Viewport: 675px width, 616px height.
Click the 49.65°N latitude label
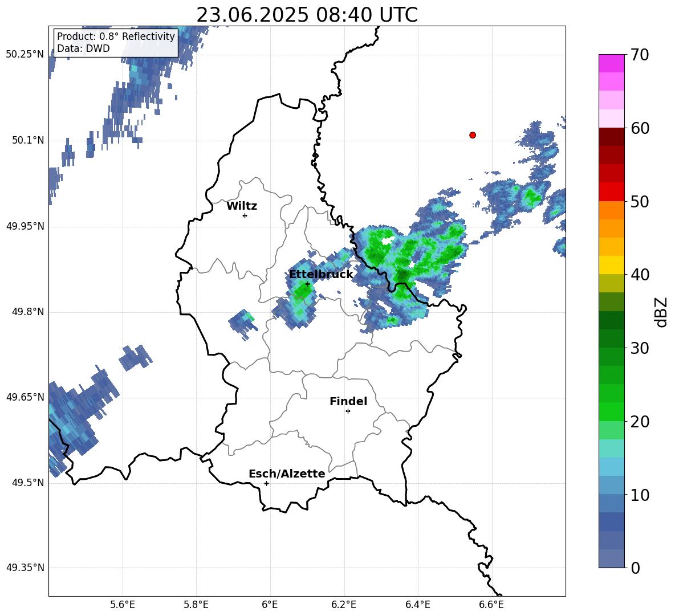[x=25, y=397]
